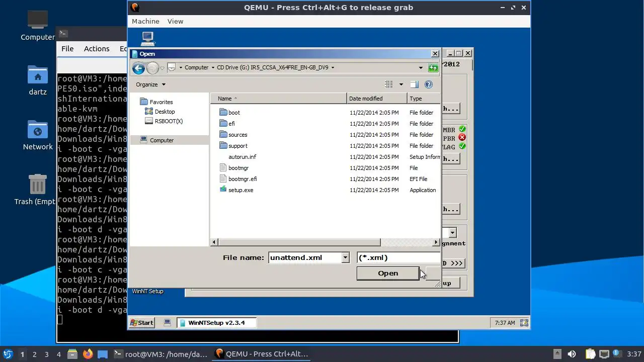Select the bootmgr.efi file icon
Screen dimensions: 644x362
click(224, 178)
